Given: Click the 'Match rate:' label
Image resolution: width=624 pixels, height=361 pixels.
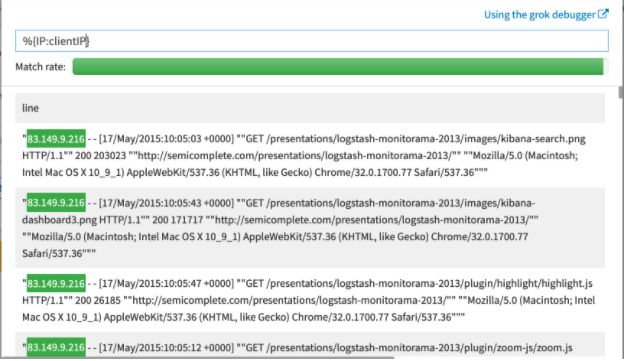Looking at the screenshot, I should pos(41,67).
